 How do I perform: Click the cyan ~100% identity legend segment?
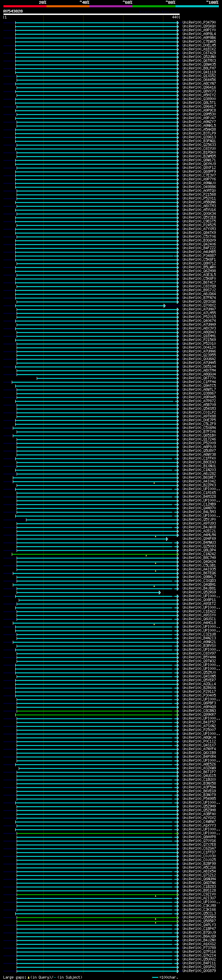(x=197, y=6)
